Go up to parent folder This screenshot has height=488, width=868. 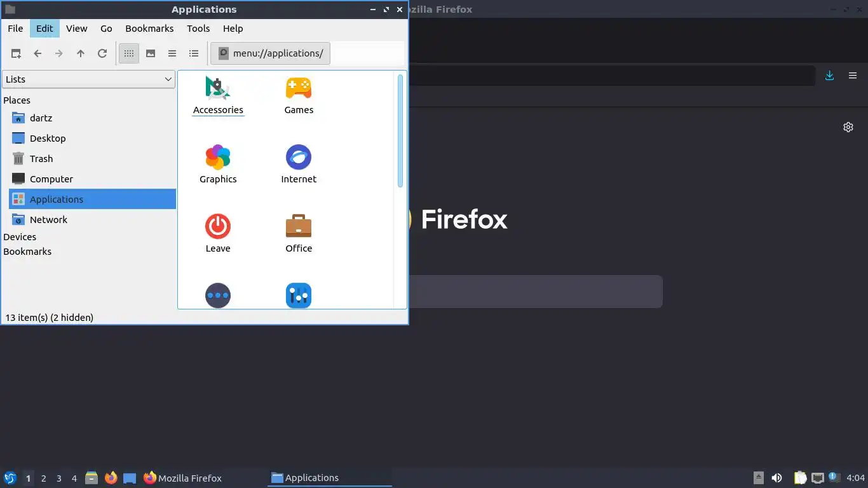pyautogui.click(x=81, y=53)
